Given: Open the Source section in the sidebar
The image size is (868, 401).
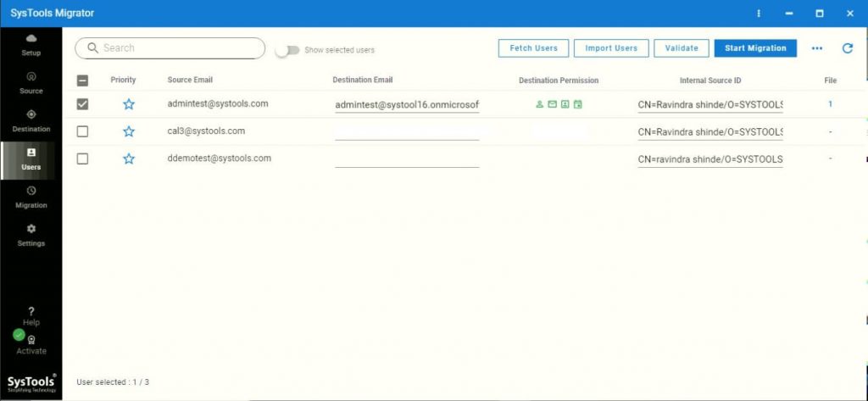Looking at the screenshot, I should (31, 83).
